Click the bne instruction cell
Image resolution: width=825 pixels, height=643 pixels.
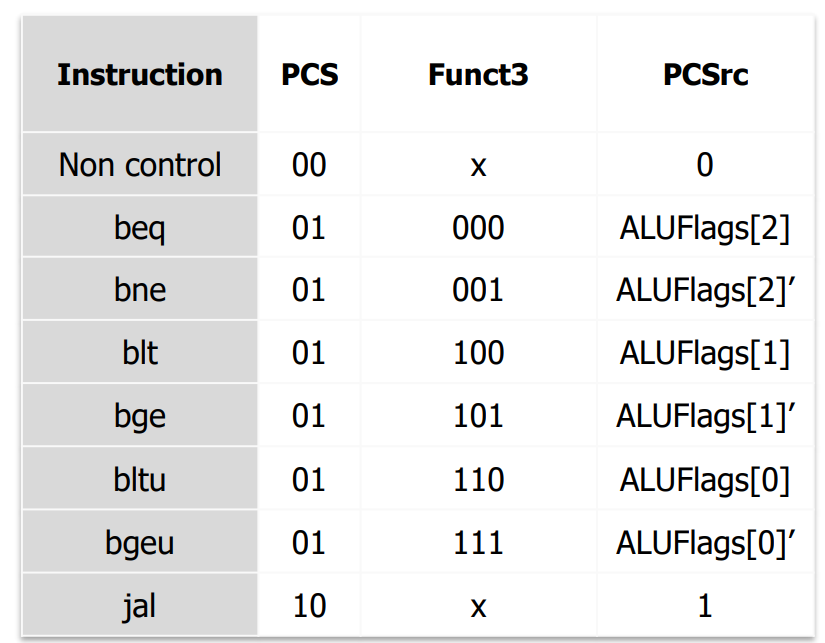click(x=140, y=290)
